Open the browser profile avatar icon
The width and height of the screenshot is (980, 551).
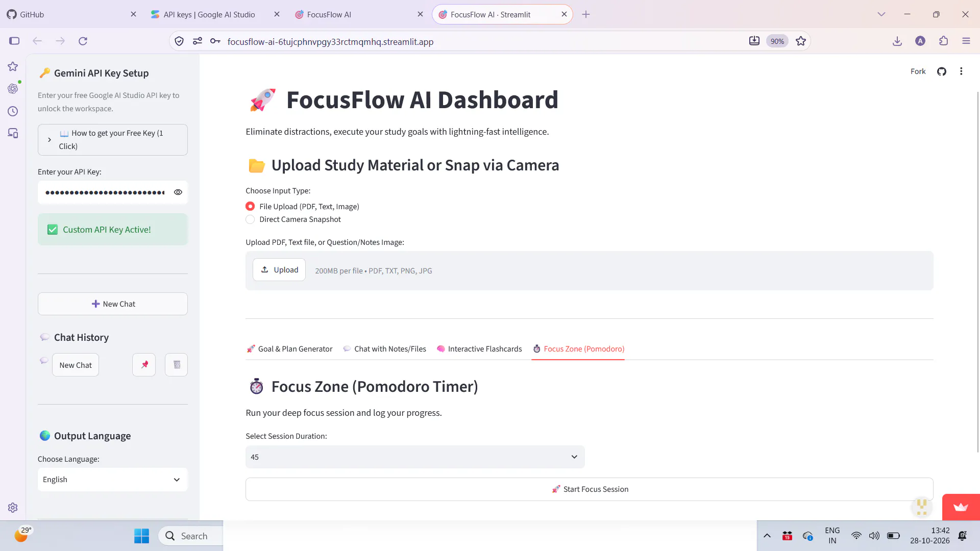[920, 41]
